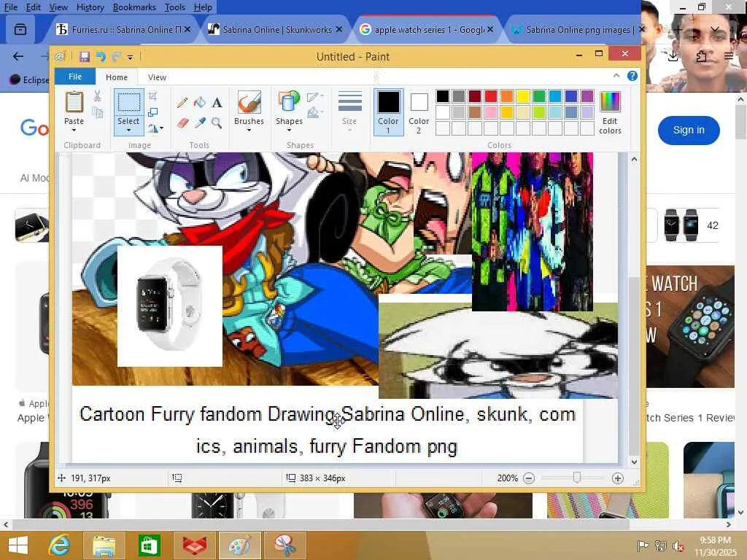Open Windows Store from taskbar
This screenshot has height=560, width=747.
click(x=149, y=545)
